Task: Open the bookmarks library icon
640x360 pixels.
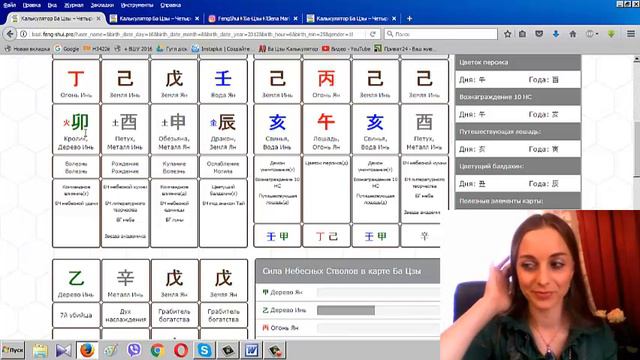Action: coord(522,34)
